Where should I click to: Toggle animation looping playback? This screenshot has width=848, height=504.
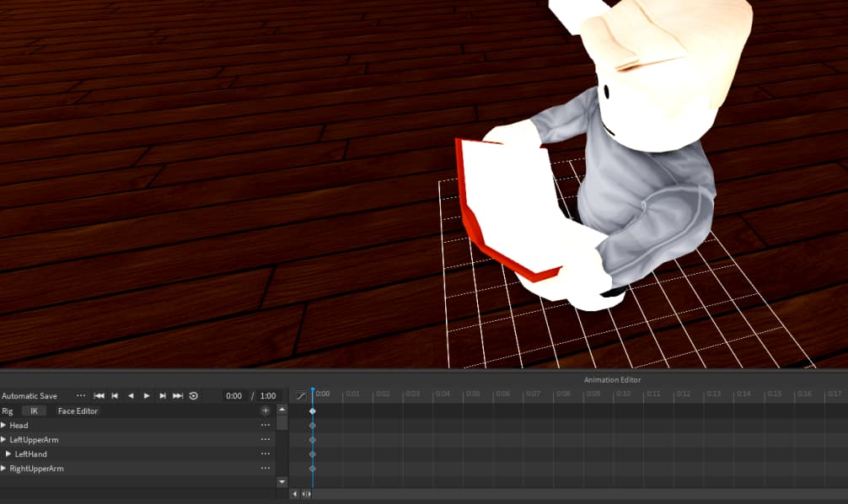tap(193, 395)
